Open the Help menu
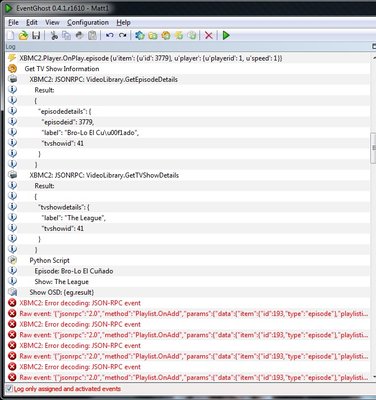 (123, 23)
